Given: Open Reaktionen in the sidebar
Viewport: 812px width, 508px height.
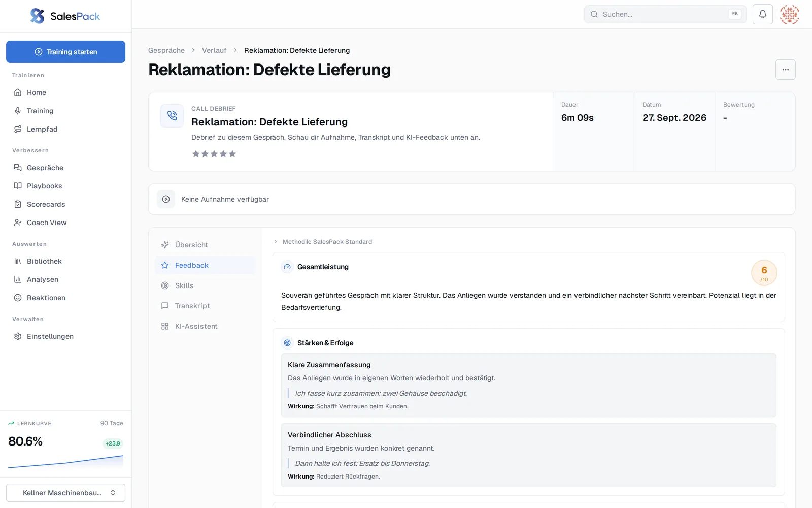Looking at the screenshot, I should pyautogui.click(x=65, y=298).
